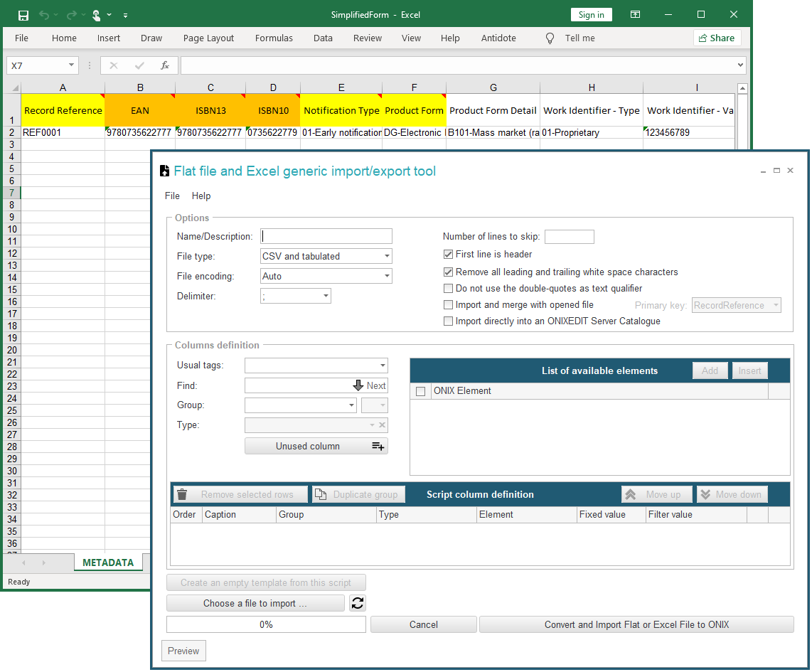
Task: Click the sheet tab scroll left arrow
Action: (23, 562)
